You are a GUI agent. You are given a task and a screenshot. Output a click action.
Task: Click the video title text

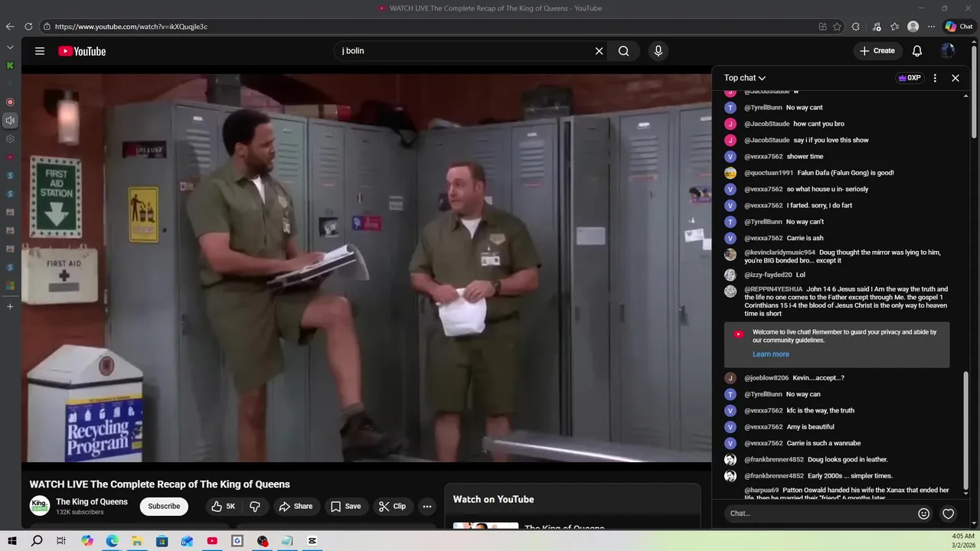pyautogui.click(x=159, y=484)
